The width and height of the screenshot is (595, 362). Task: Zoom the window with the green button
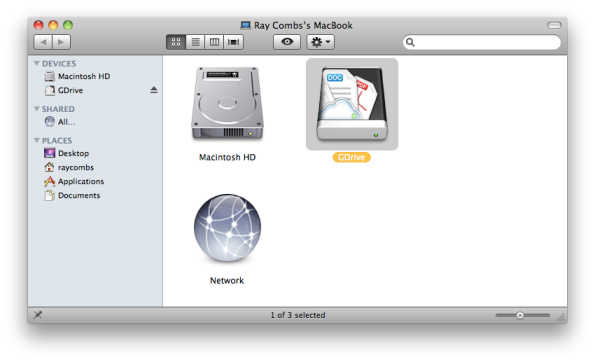(x=68, y=25)
